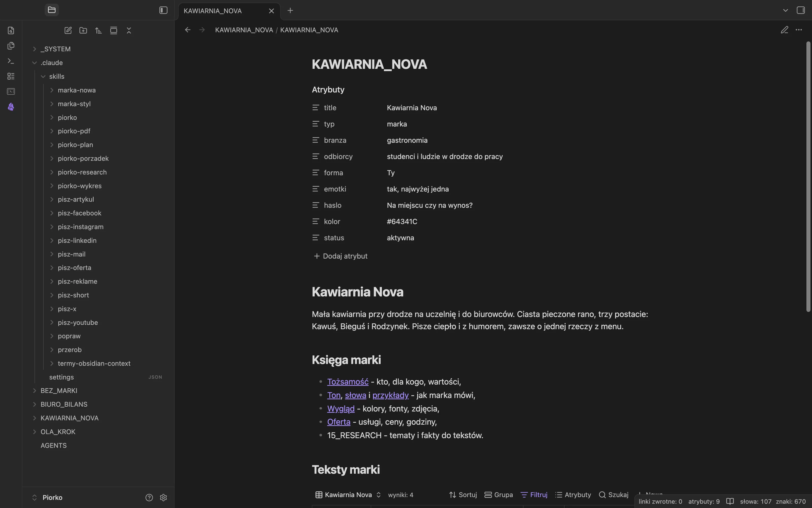
Task: Open the słowa link
Action: [355, 395]
